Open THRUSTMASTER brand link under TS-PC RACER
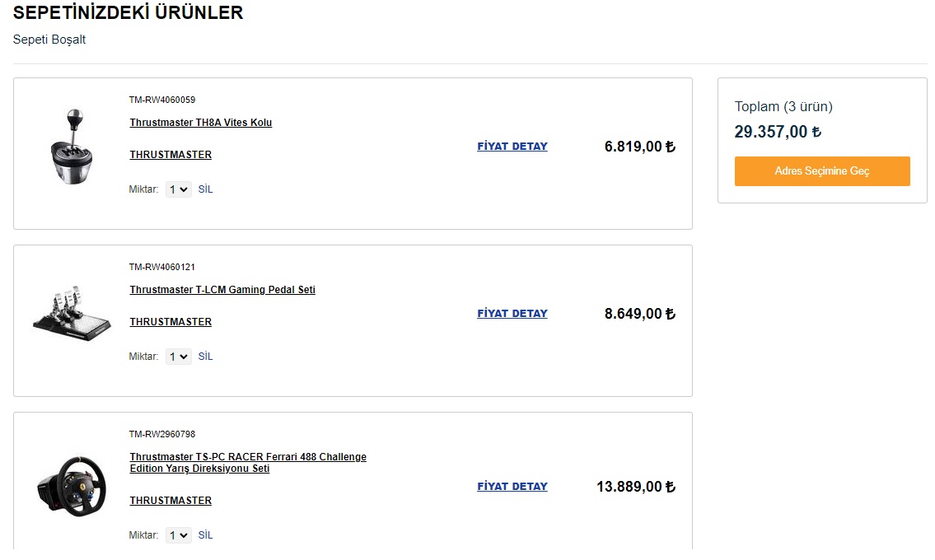Image resolution: width=935 pixels, height=560 pixels. (171, 501)
